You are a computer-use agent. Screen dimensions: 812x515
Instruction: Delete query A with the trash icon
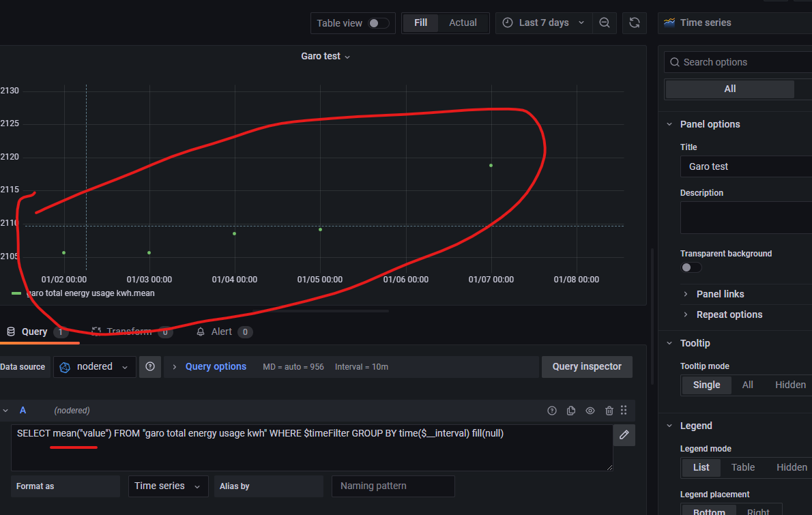click(609, 411)
